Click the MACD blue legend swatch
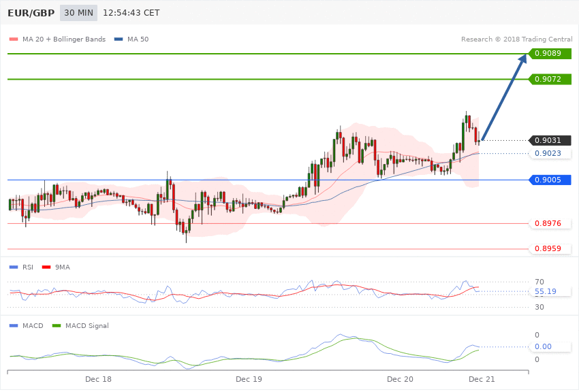 tap(14, 325)
